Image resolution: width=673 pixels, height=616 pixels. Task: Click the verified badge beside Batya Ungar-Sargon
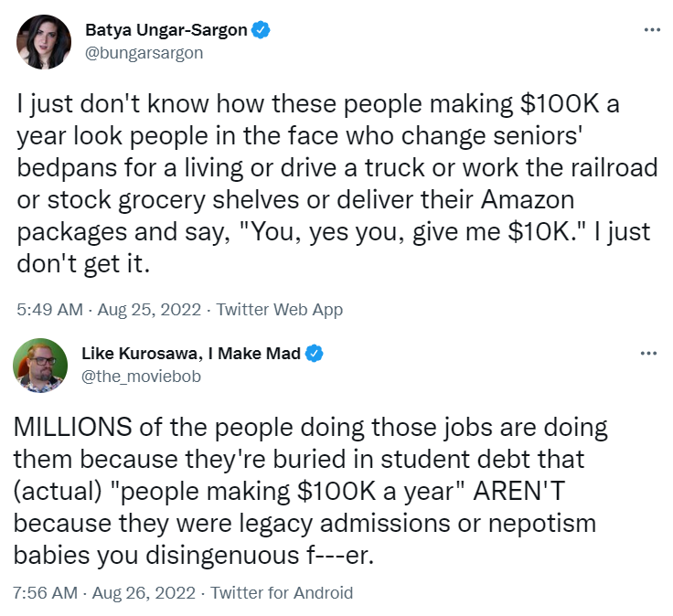[x=261, y=30]
